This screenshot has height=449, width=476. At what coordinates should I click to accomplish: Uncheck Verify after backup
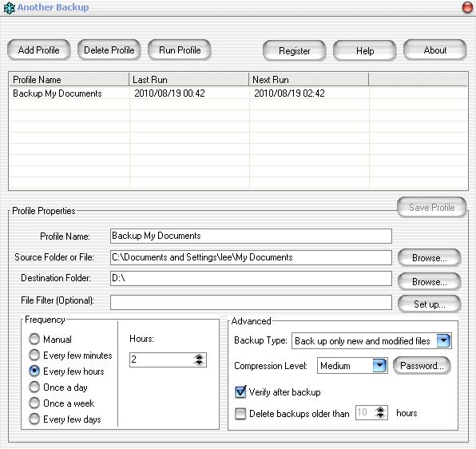tap(240, 392)
